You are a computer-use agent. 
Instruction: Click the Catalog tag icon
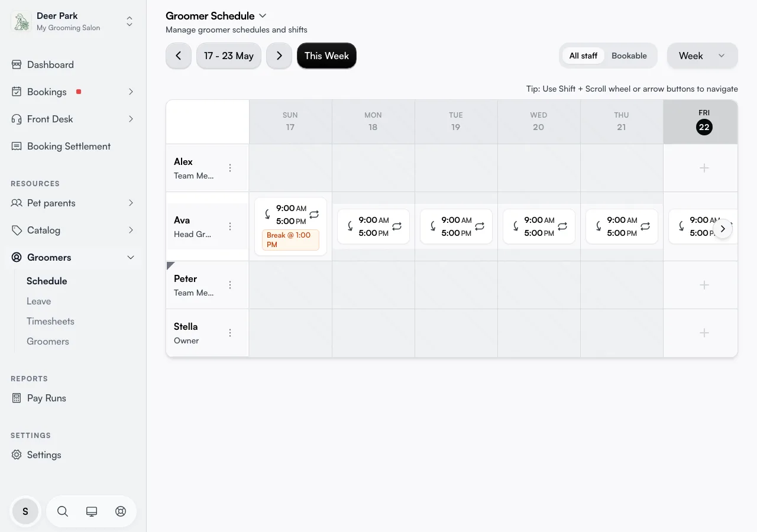pyautogui.click(x=17, y=231)
